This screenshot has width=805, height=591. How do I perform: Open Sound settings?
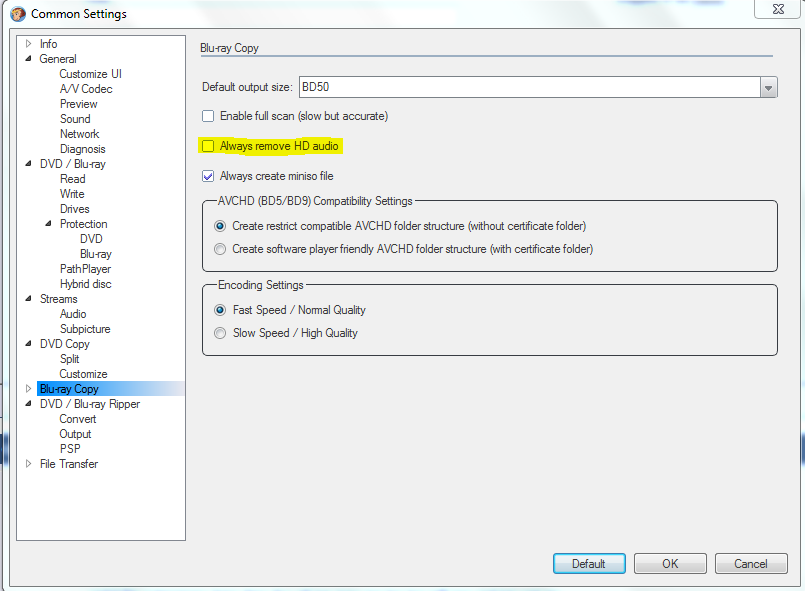point(75,119)
